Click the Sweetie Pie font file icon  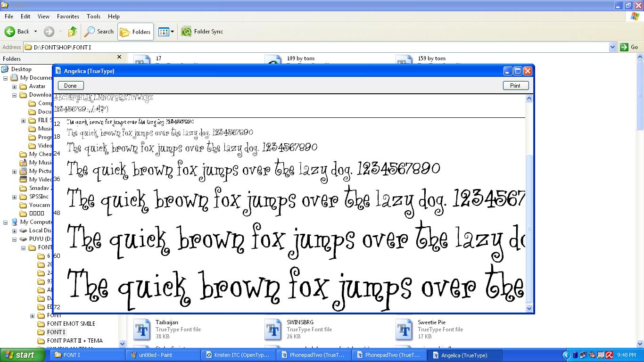click(404, 330)
